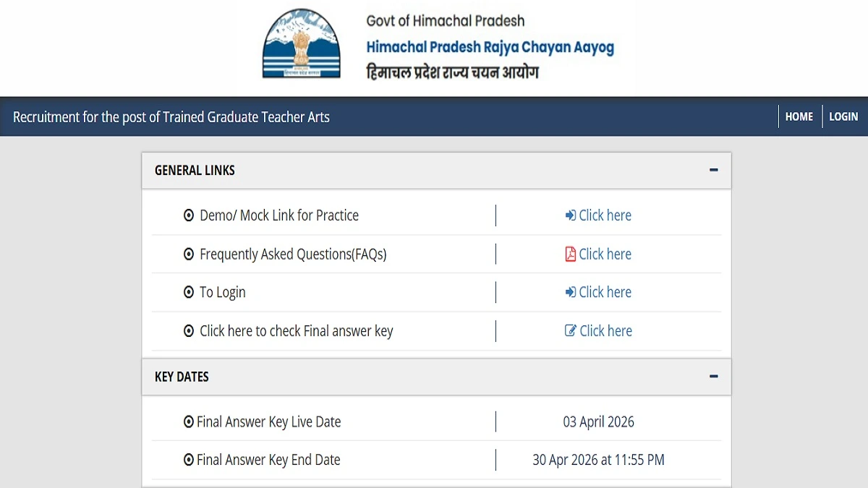This screenshot has width=868, height=488.
Task: Click the 30 Apr 2026 end date text
Action: point(598,460)
